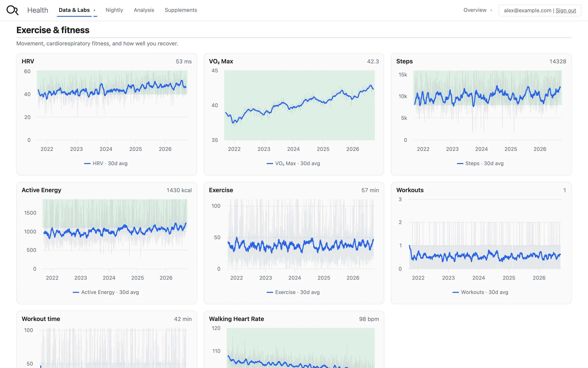Click the 57 min exercise value

point(370,190)
